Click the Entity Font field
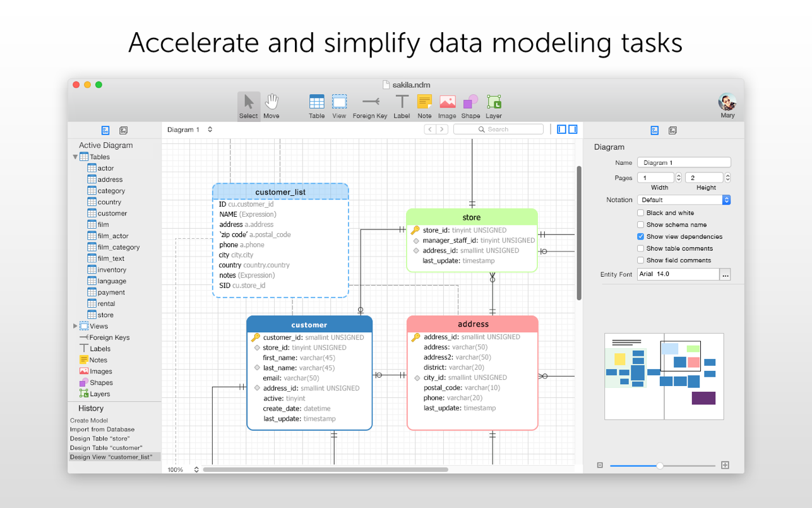The height and width of the screenshot is (508, 812). pos(678,274)
